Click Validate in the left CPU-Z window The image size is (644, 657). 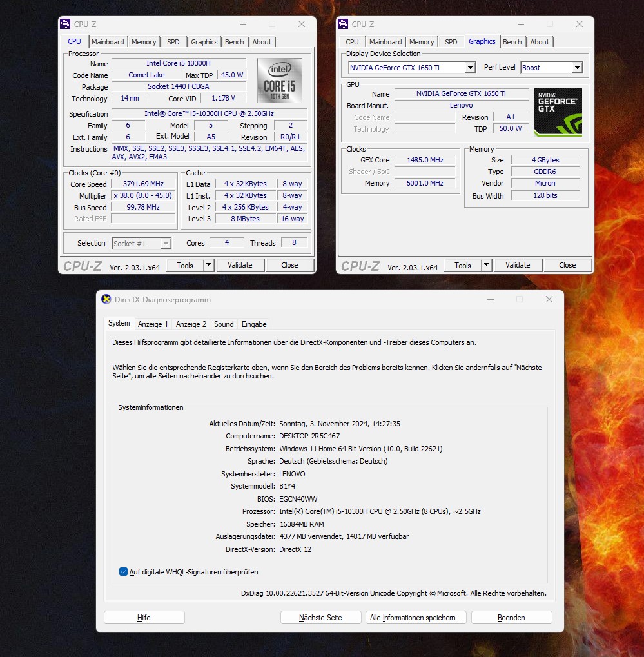point(240,265)
